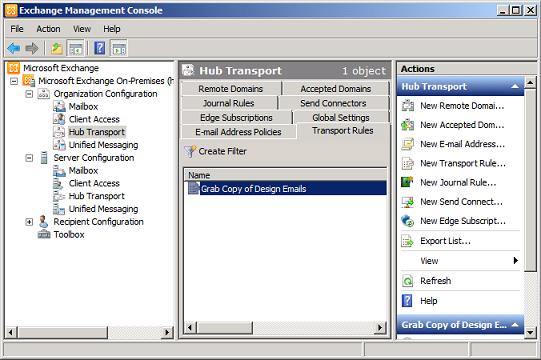Click the New Edge Subscription action icon
This screenshot has width=541, height=360.
coord(408,221)
